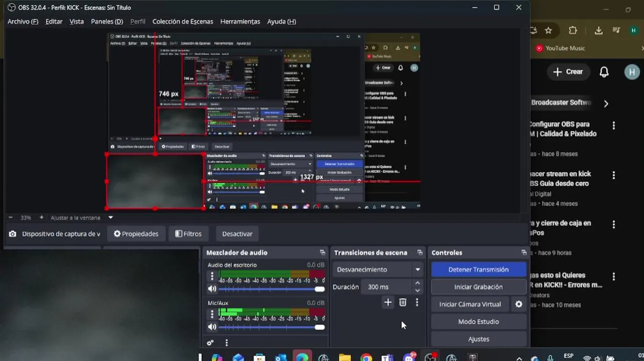Select the YouTube Music bookmark

tap(560, 48)
